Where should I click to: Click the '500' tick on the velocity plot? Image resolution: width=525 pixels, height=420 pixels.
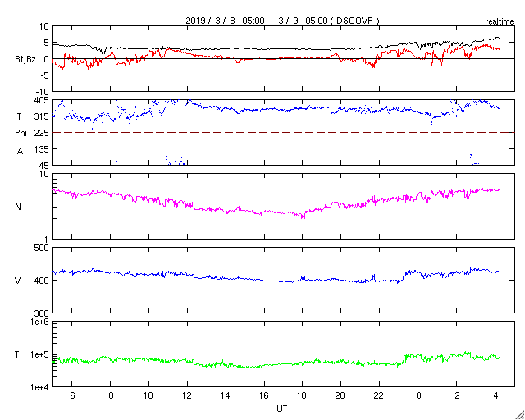(x=43, y=248)
